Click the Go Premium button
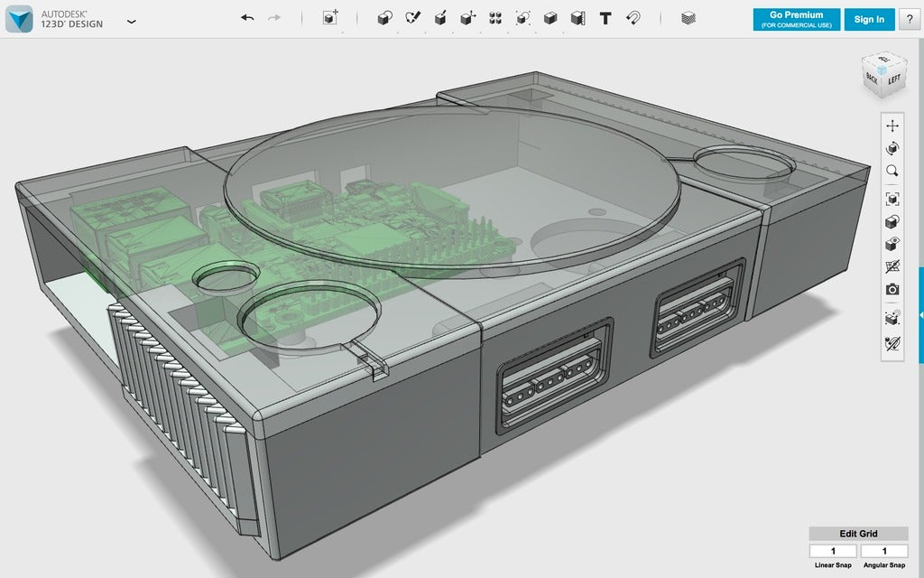Viewport: 924px width, 578px height. tap(796, 20)
